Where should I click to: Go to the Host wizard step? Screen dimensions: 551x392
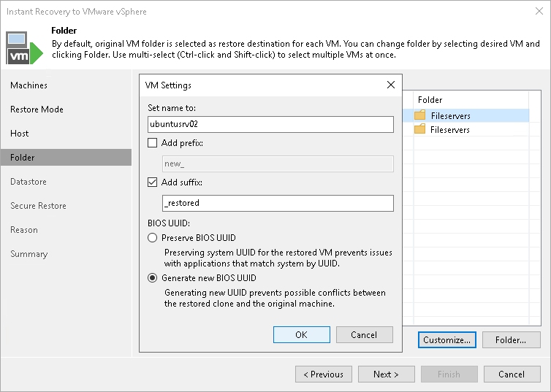19,134
